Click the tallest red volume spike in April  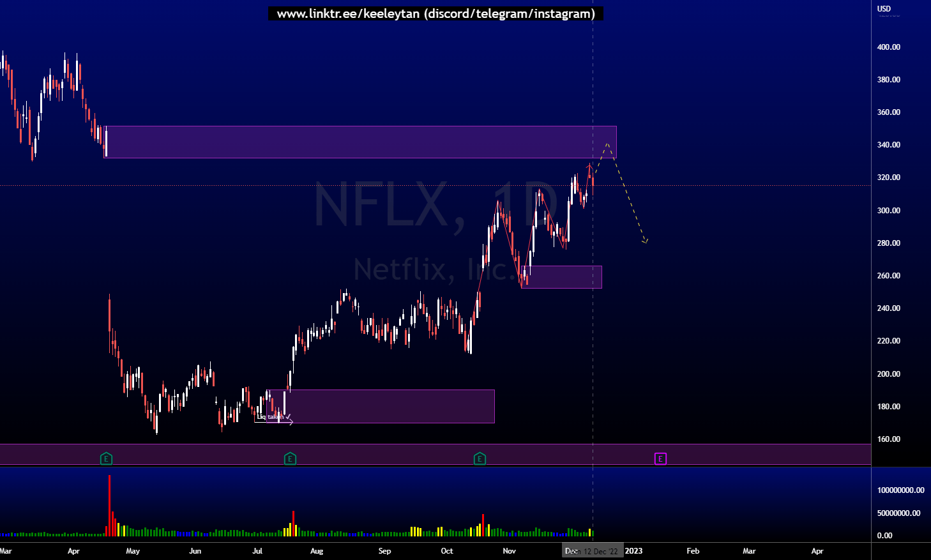109,504
